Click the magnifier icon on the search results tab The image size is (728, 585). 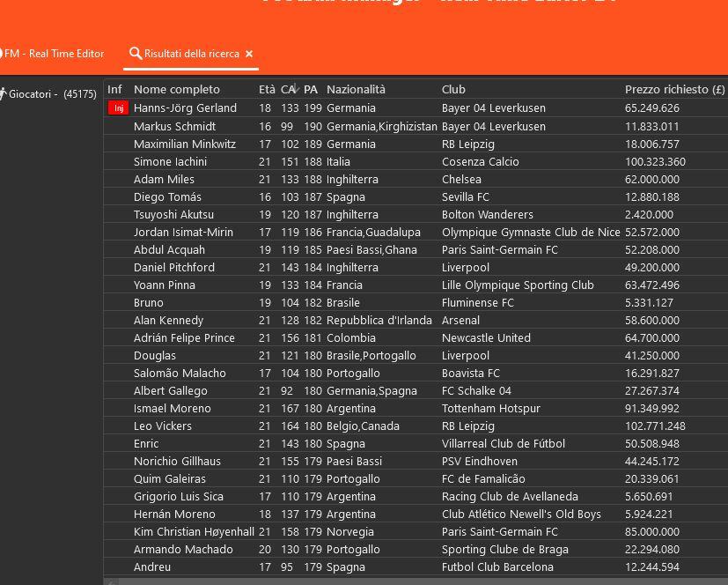135,54
